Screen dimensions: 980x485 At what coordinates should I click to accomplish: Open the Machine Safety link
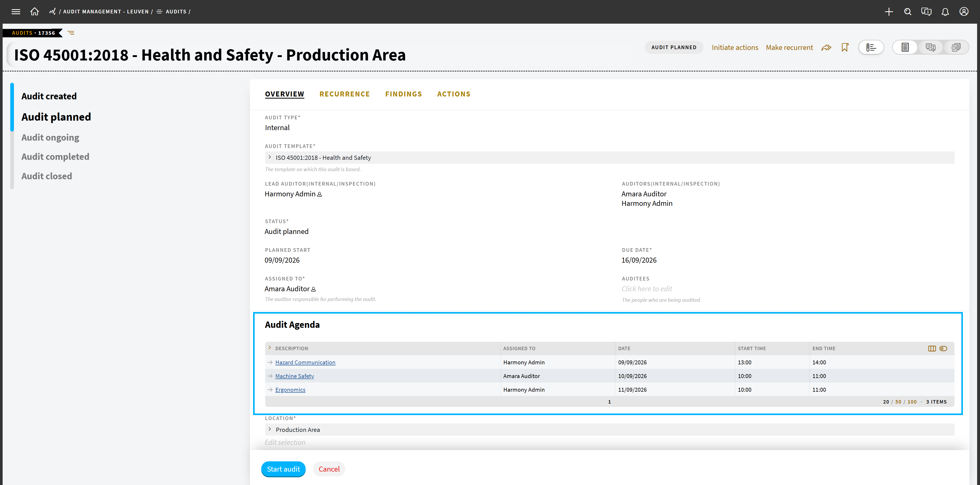pyautogui.click(x=294, y=376)
